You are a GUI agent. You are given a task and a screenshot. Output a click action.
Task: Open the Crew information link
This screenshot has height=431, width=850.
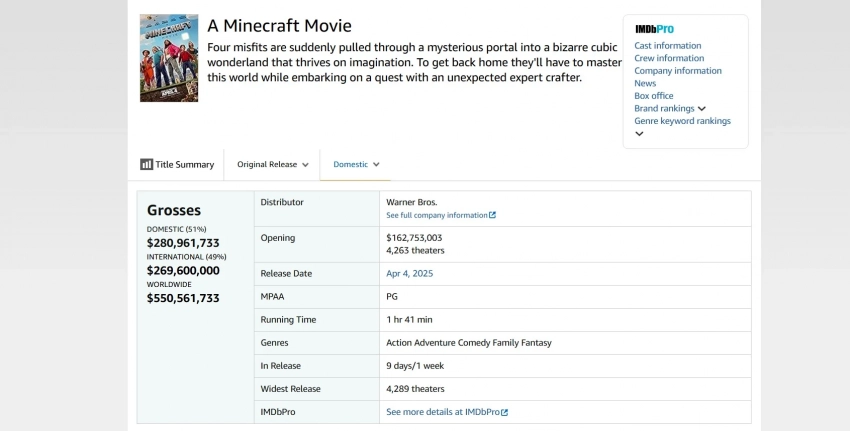pos(669,58)
